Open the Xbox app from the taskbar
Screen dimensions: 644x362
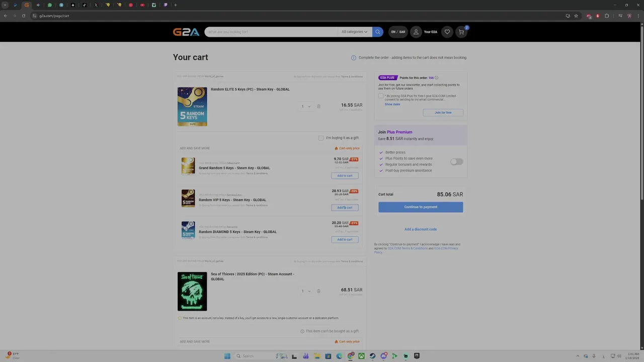361,356
